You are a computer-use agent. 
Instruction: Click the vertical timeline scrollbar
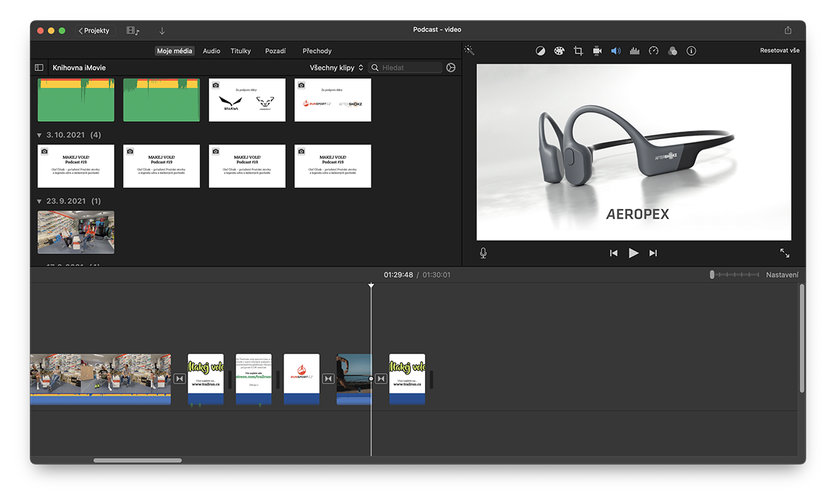pyautogui.click(x=801, y=338)
